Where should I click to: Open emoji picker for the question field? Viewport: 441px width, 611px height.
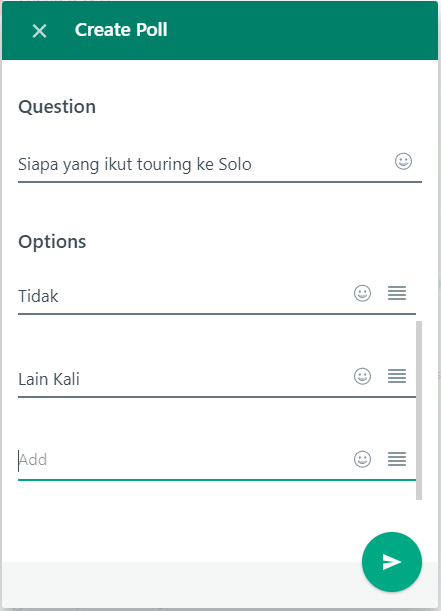coord(403,161)
